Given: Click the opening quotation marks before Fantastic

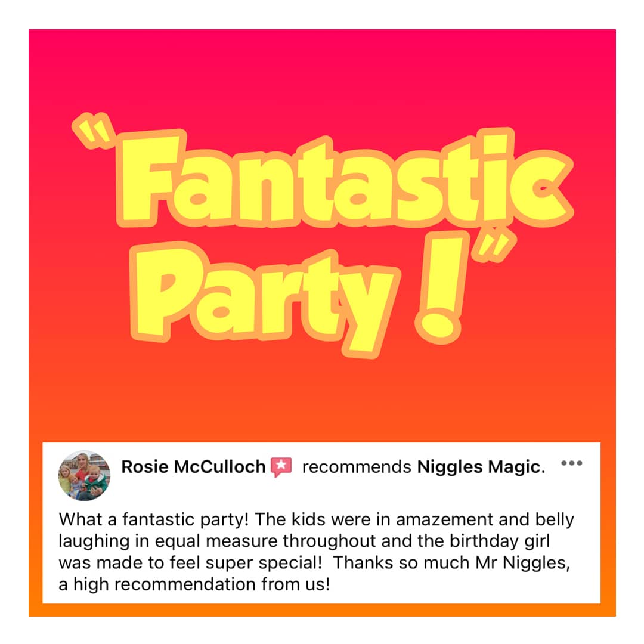Looking at the screenshot, I should point(93,131).
